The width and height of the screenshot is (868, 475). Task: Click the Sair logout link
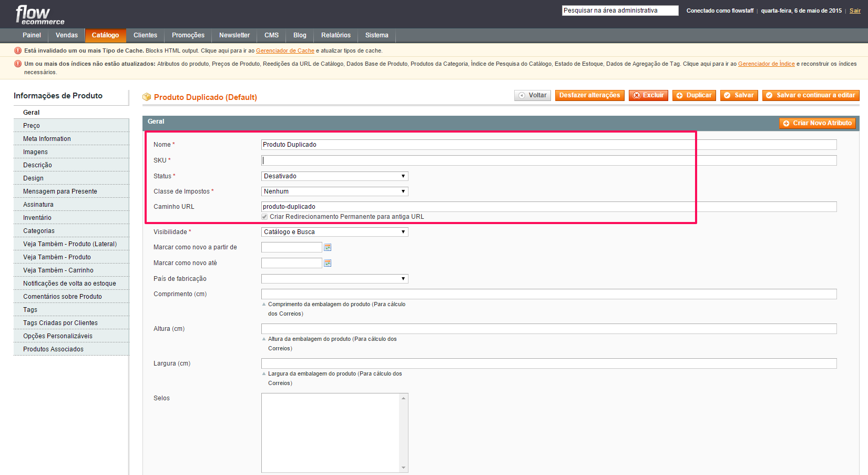pyautogui.click(x=855, y=11)
